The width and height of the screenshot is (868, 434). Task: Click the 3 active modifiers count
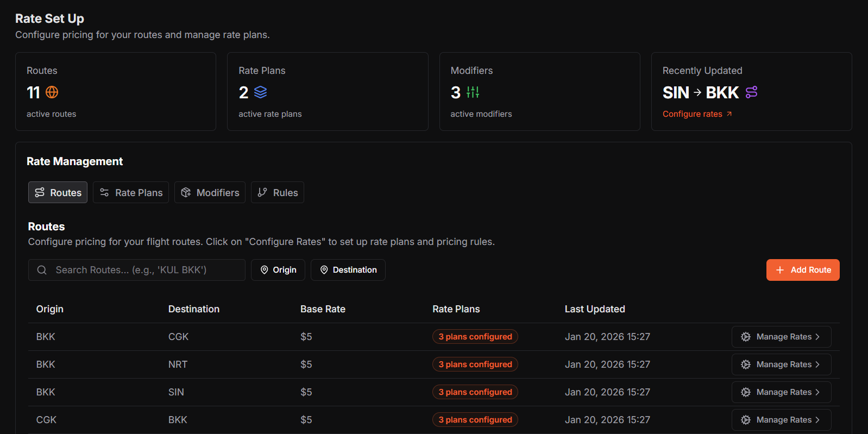(456, 92)
